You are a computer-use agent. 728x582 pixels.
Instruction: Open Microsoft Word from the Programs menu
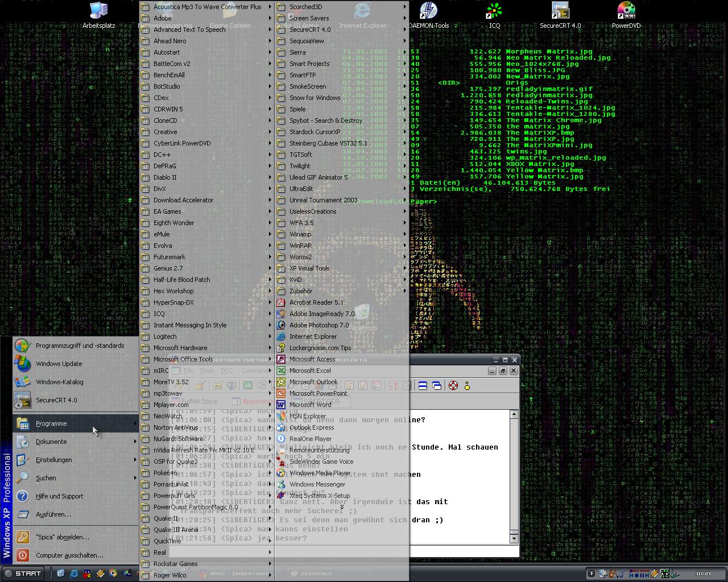310,405
